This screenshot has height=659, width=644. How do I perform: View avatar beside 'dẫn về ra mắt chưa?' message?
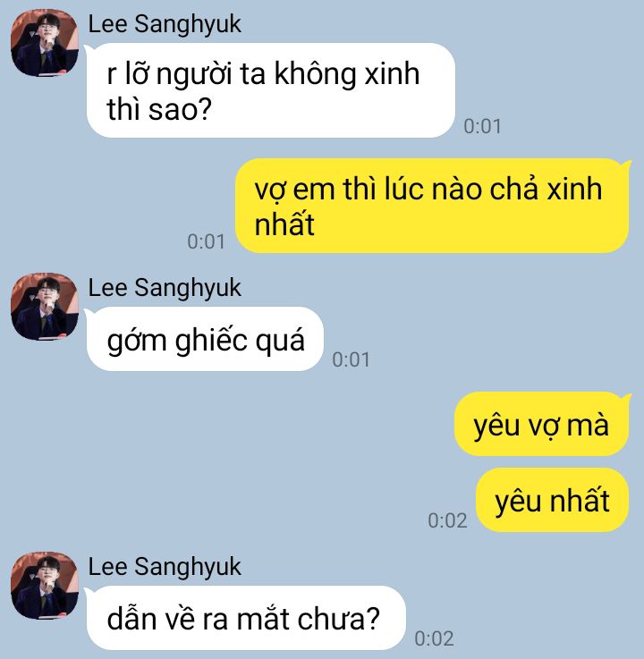tap(45, 586)
